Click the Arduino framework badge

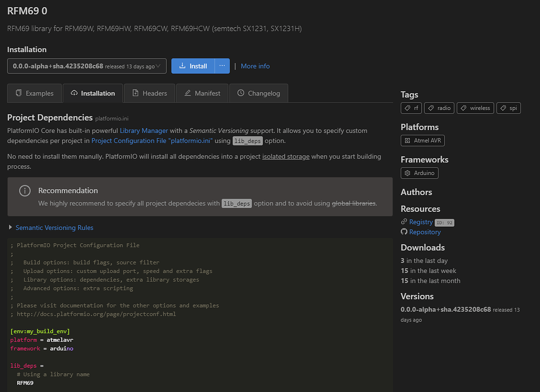point(420,173)
